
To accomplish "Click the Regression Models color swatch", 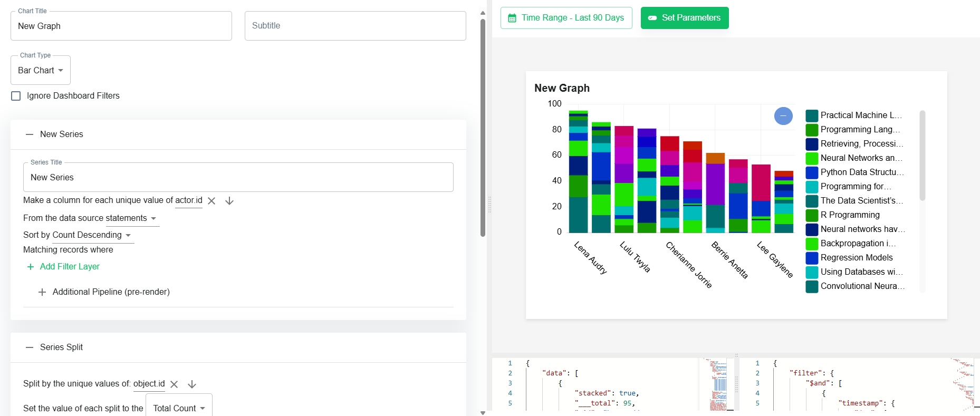I will [812, 258].
